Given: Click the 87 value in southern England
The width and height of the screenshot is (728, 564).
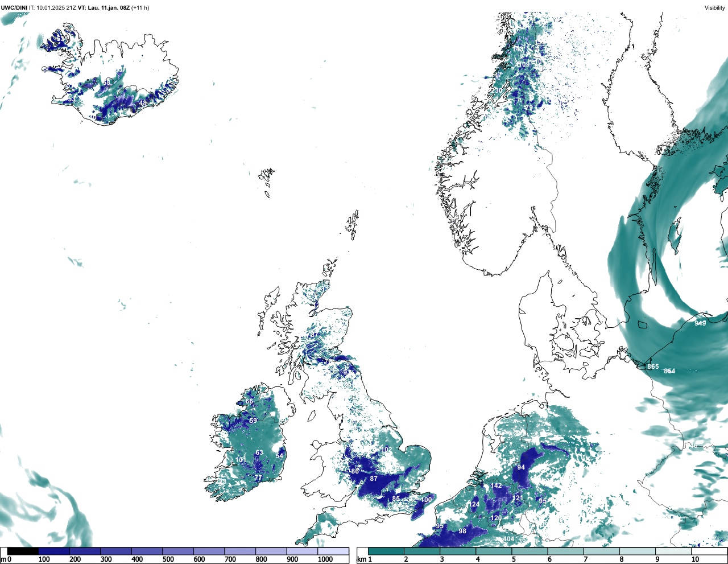Looking at the screenshot, I should coord(374,479).
